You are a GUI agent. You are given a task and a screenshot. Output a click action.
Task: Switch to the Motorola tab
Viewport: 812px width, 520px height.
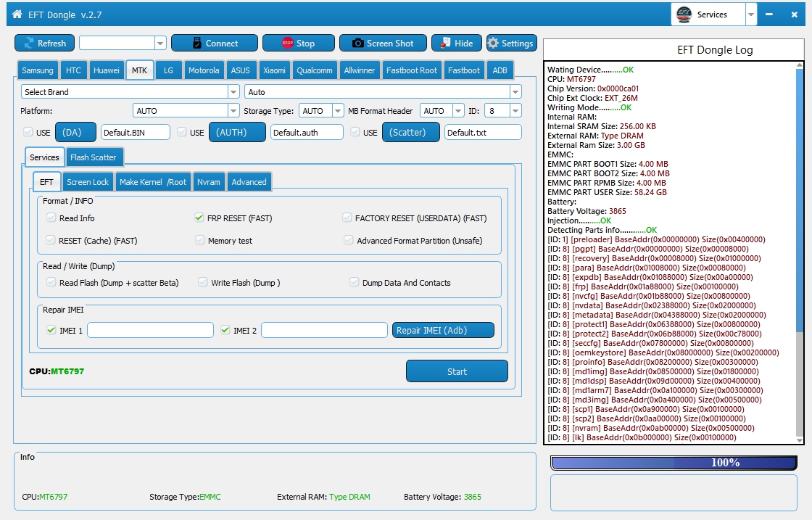click(x=204, y=70)
